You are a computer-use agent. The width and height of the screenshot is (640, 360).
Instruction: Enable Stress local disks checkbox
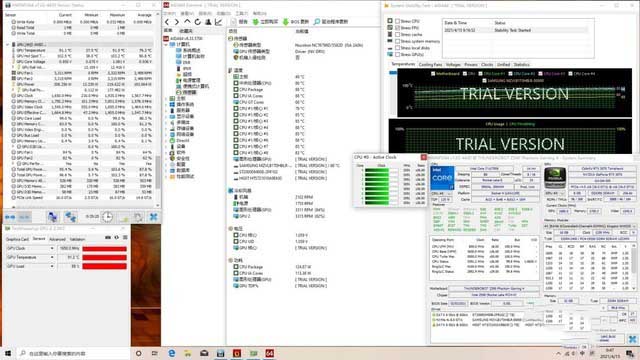pyautogui.click(x=397, y=48)
